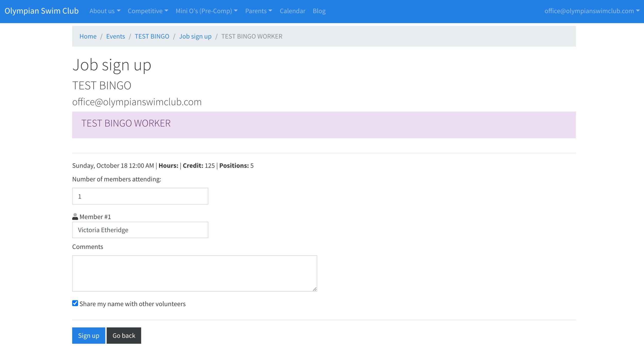Open the Blog nav item
This screenshot has height=346, width=644.
[x=319, y=11]
